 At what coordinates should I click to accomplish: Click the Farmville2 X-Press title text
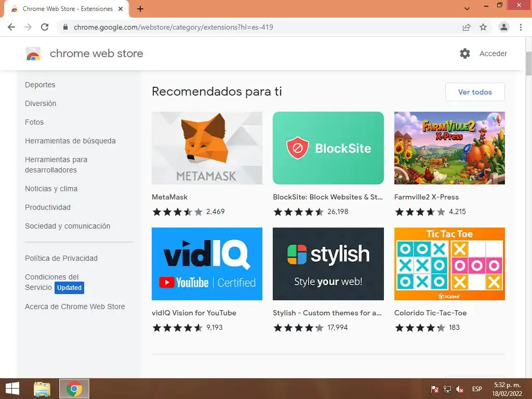pos(427,197)
